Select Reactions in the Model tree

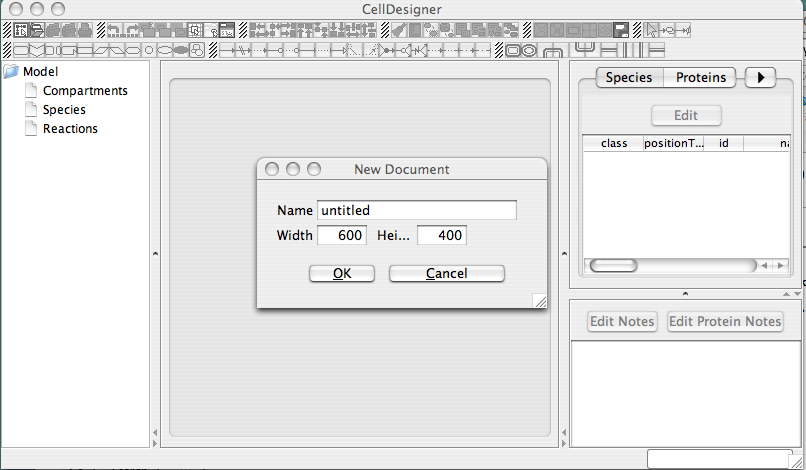pos(70,129)
